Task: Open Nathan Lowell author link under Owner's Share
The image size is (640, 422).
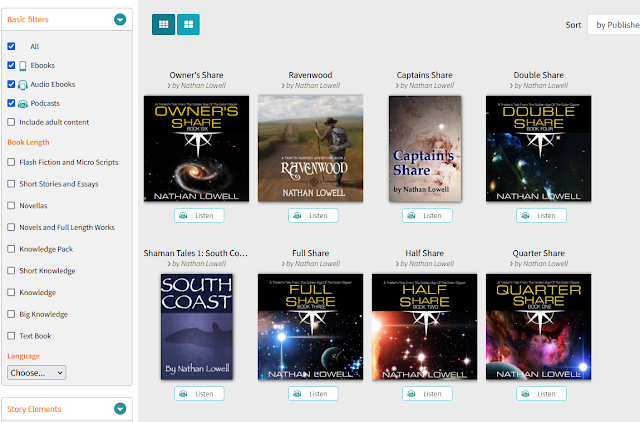Action: click(x=199, y=86)
